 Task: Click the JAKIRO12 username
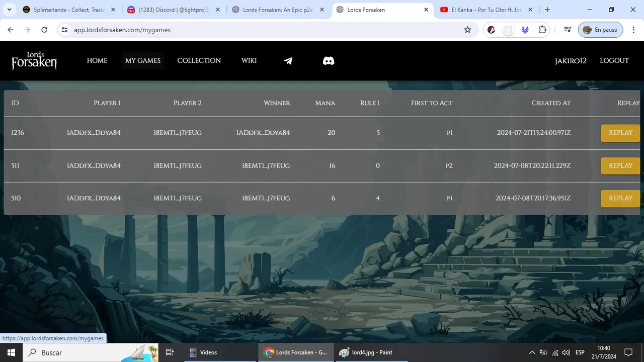pyautogui.click(x=571, y=61)
